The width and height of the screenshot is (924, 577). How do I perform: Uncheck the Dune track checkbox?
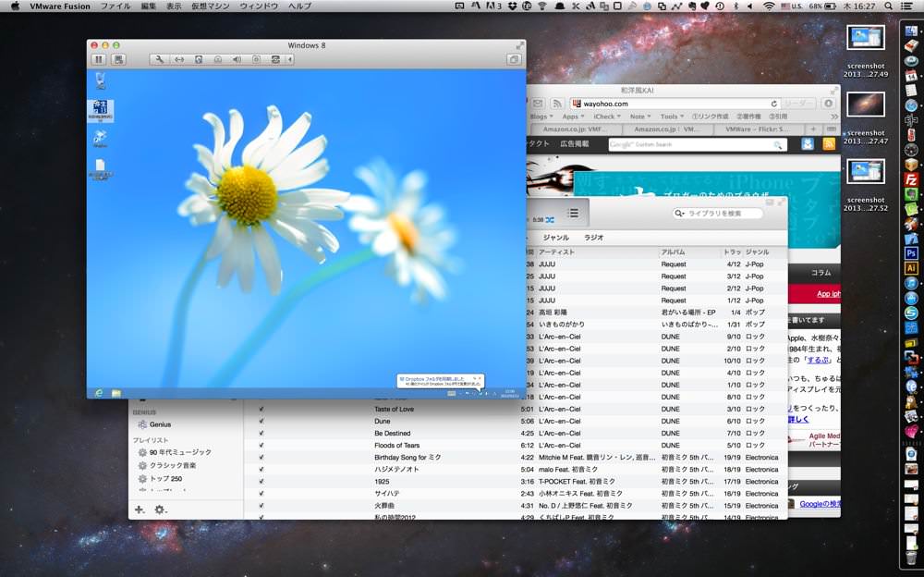coord(261,422)
